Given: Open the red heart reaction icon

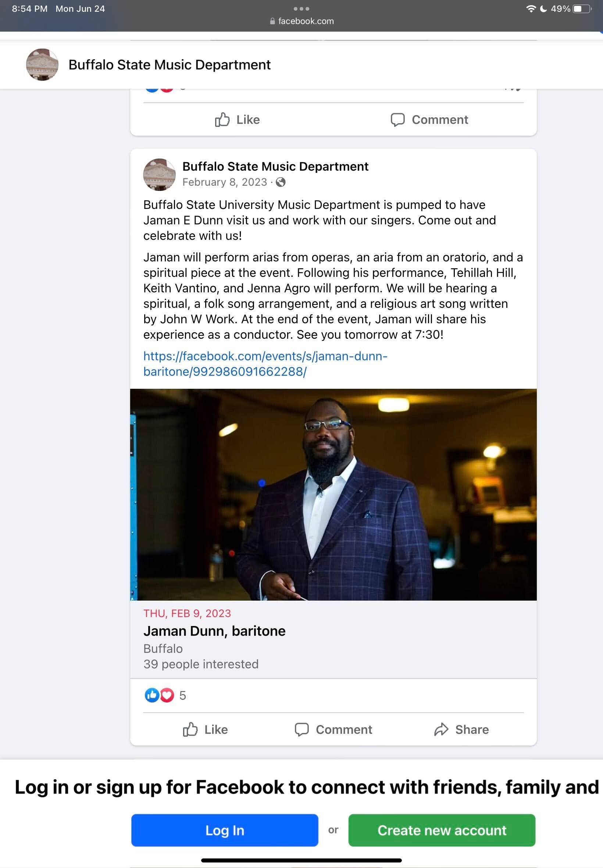Looking at the screenshot, I should tap(167, 695).
